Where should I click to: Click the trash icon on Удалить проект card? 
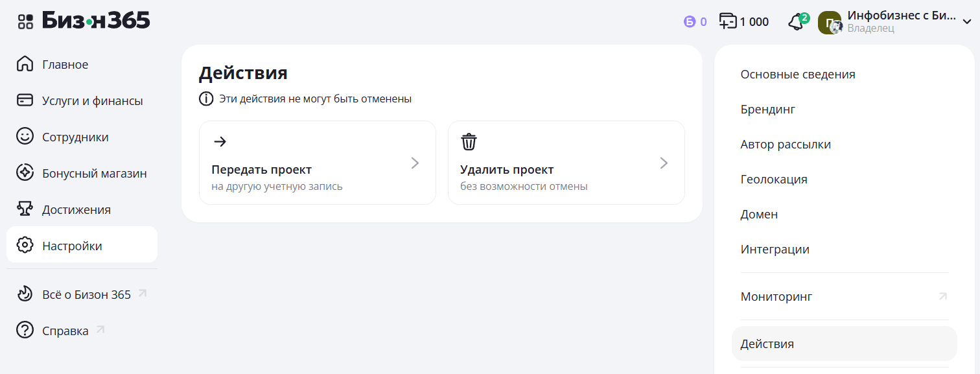click(469, 142)
